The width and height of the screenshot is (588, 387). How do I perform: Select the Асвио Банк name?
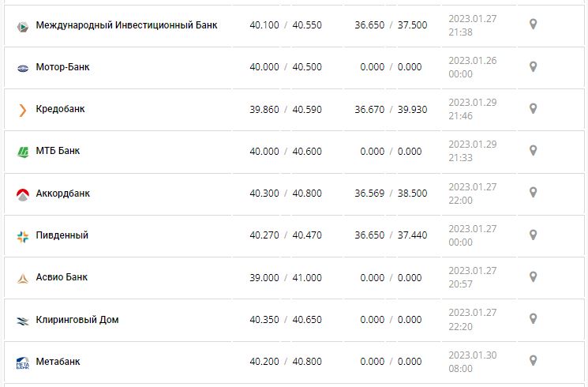tap(62, 277)
